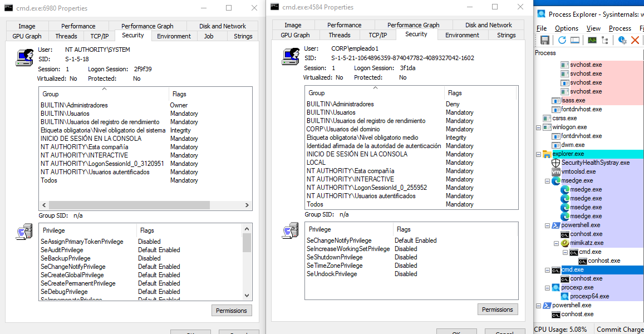Click the explorer.exe folder icon
Screen dimensions: 644x334
click(x=547, y=154)
